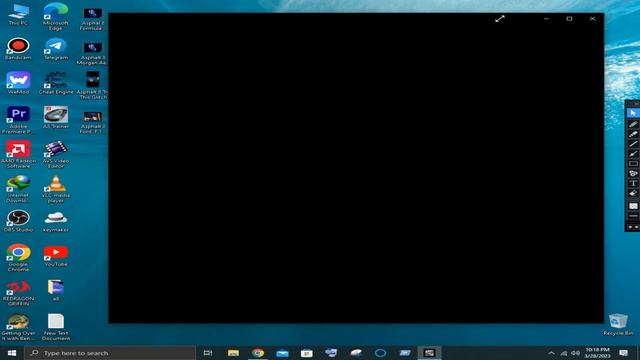640x360 pixels.
Task: Select Internet Download Manager shortcut
Action: [x=18, y=189]
